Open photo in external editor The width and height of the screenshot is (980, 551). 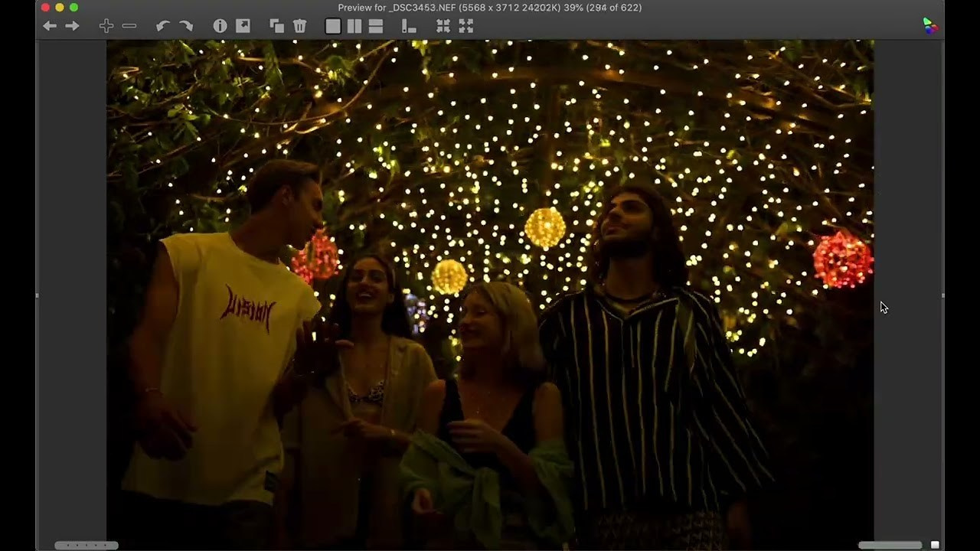[243, 26]
